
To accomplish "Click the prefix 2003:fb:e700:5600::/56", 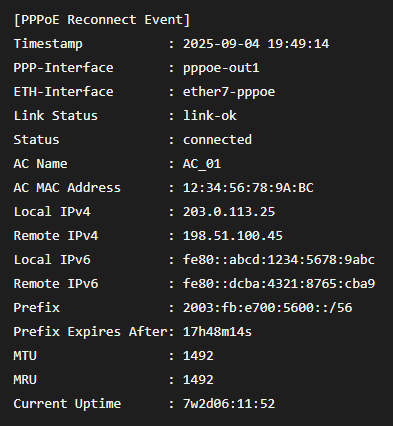I will 267,308.
